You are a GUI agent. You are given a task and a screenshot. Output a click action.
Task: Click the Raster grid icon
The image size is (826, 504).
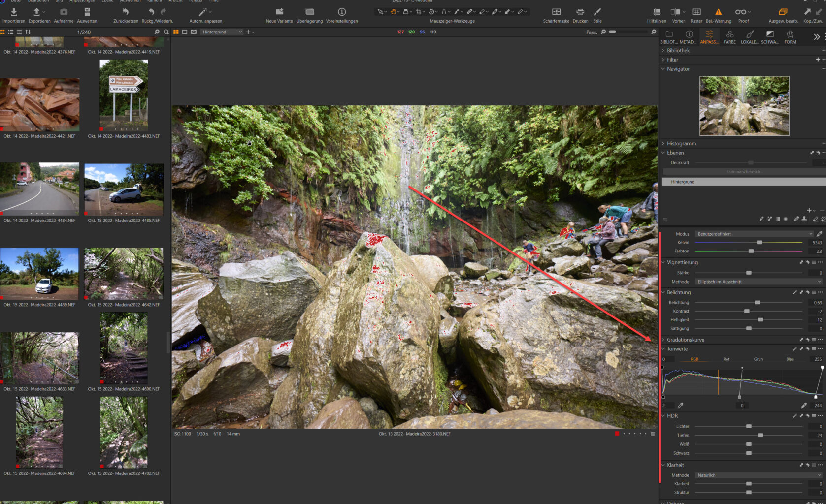click(x=696, y=12)
